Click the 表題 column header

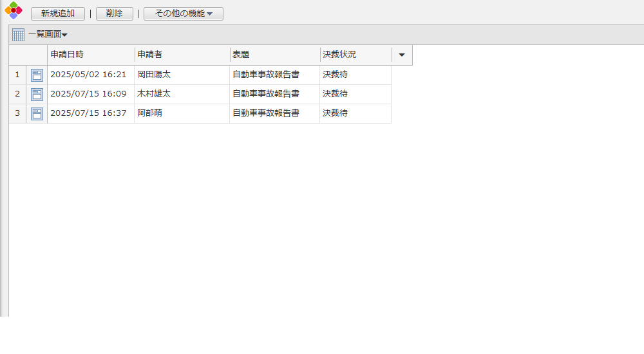pyautogui.click(x=274, y=55)
